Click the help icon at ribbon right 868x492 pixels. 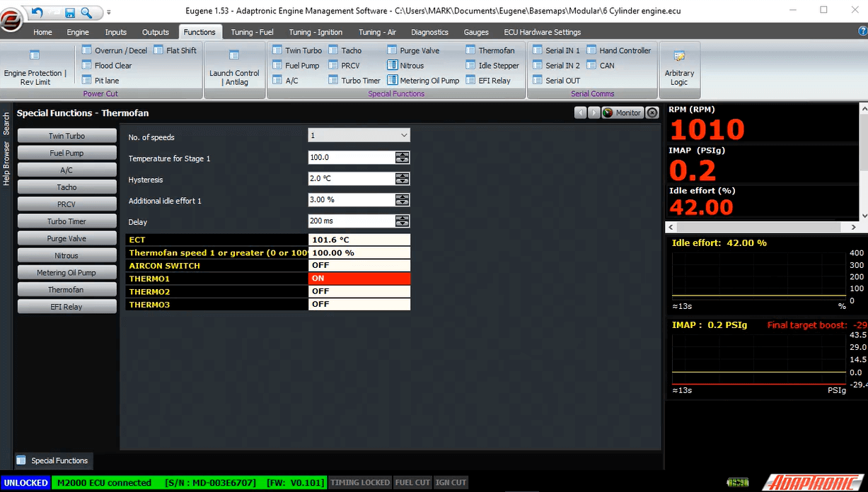pos(862,31)
